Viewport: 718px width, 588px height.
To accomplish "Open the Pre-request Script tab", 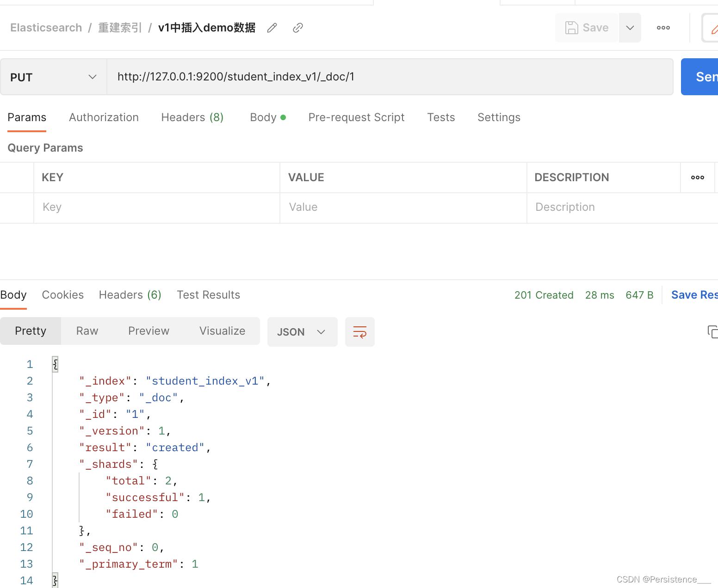I will (356, 117).
